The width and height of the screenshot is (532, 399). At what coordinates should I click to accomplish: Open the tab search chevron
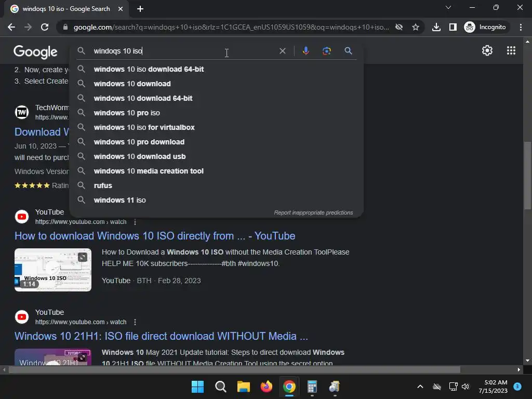point(448,7)
